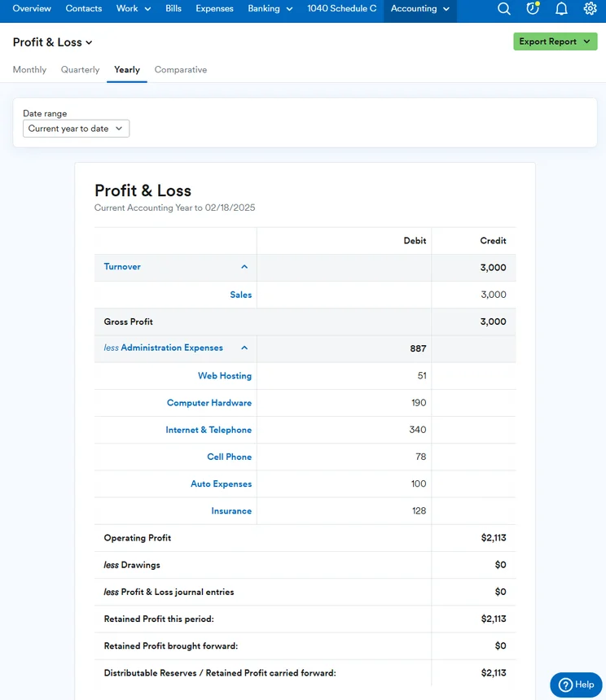The image size is (606, 700).
Task: Open the Internet & Telephone account link
Action: [209, 430]
